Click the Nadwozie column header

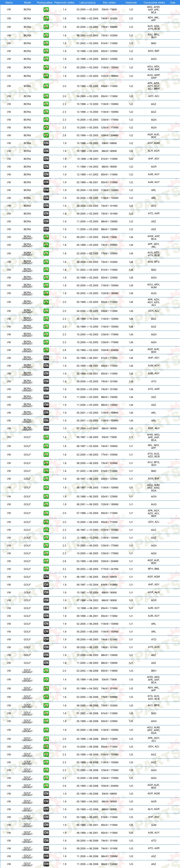pos(131,2)
